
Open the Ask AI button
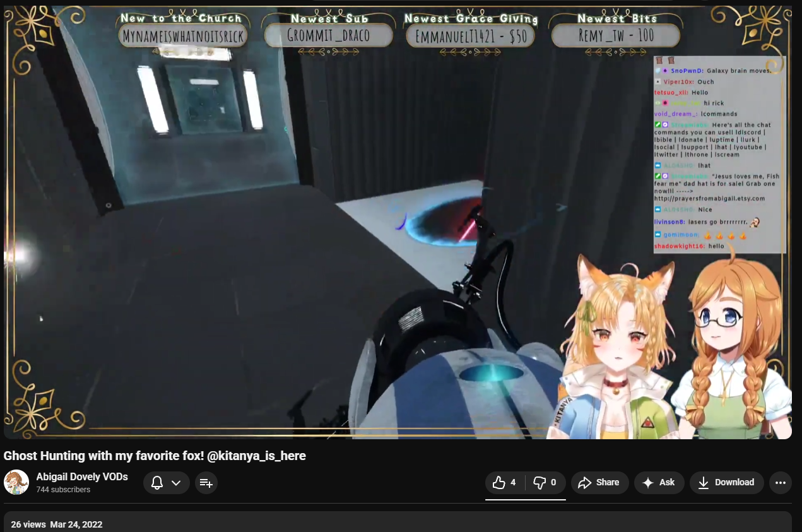click(x=659, y=483)
